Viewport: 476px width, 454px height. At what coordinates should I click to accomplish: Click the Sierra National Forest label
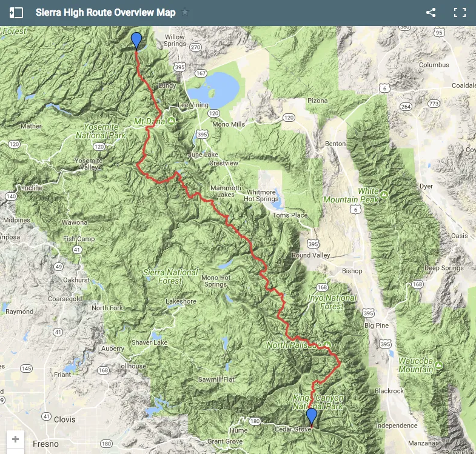tap(170, 276)
